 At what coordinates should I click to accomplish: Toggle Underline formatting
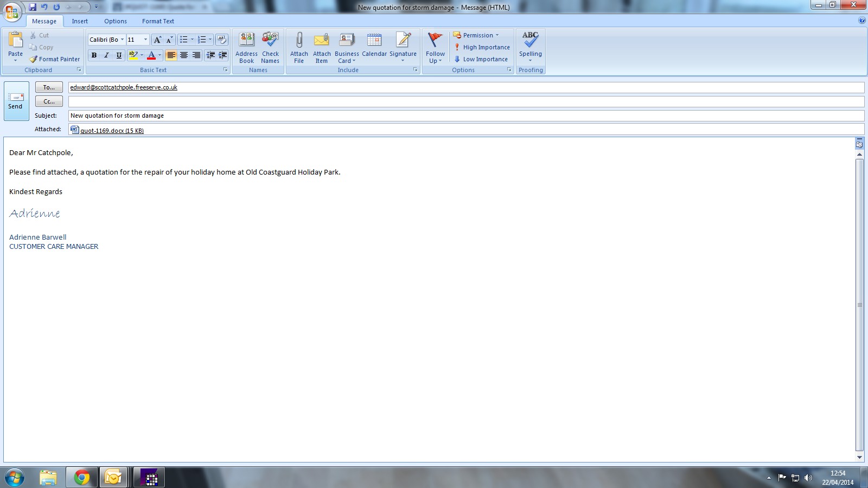coord(119,55)
